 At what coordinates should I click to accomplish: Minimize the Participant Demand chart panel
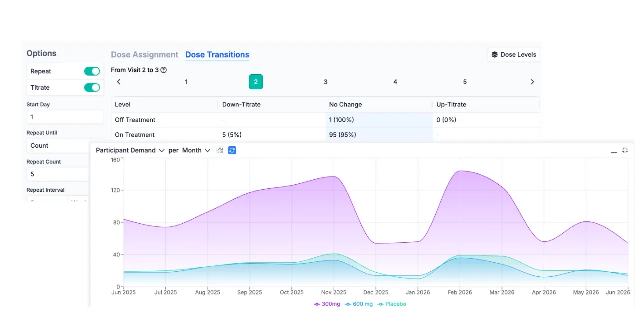[614, 151]
